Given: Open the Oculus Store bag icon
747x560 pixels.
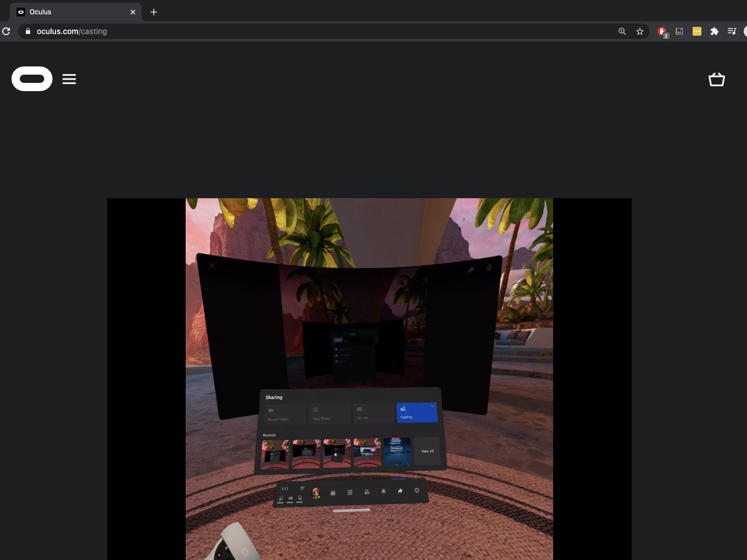Looking at the screenshot, I should pyautogui.click(x=333, y=492).
